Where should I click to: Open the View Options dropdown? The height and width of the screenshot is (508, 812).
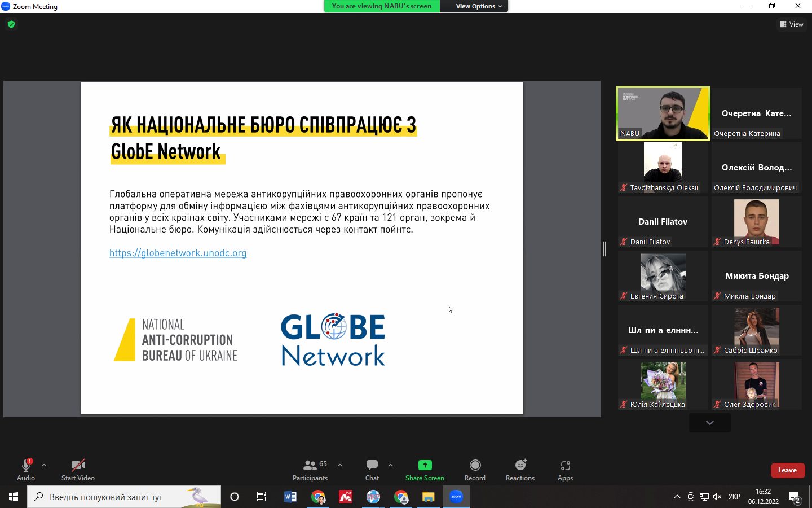coord(478,6)
